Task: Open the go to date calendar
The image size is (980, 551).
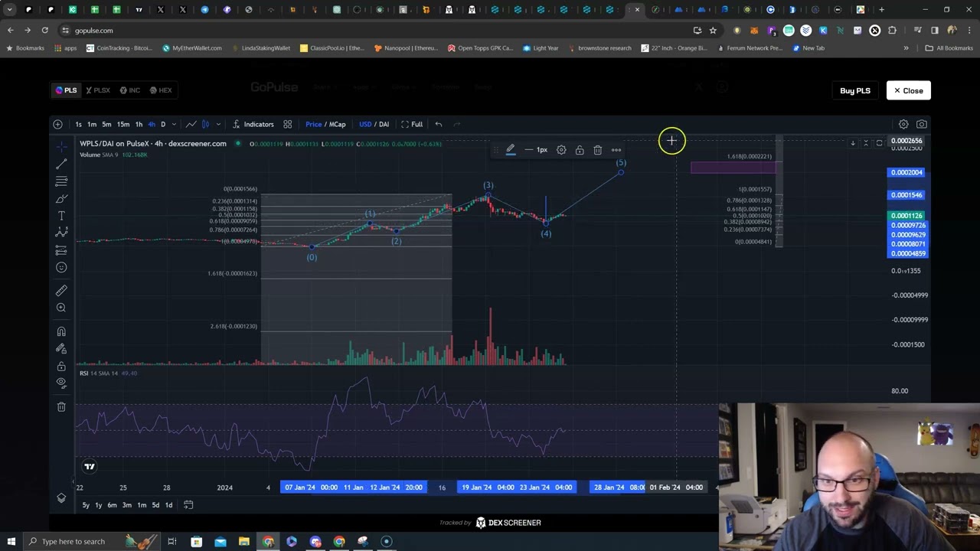Action: pyautogui.click(x=188, y=505)
